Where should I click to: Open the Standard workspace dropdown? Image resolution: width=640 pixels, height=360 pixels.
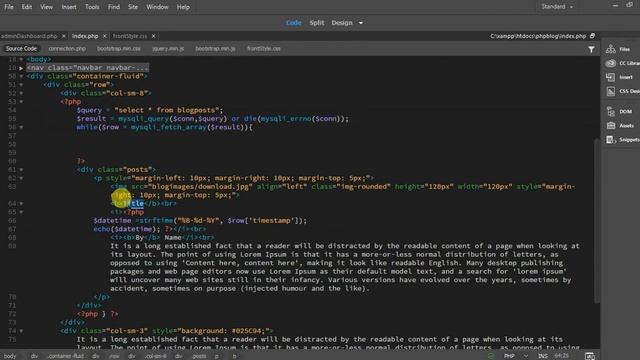point(557,7)
